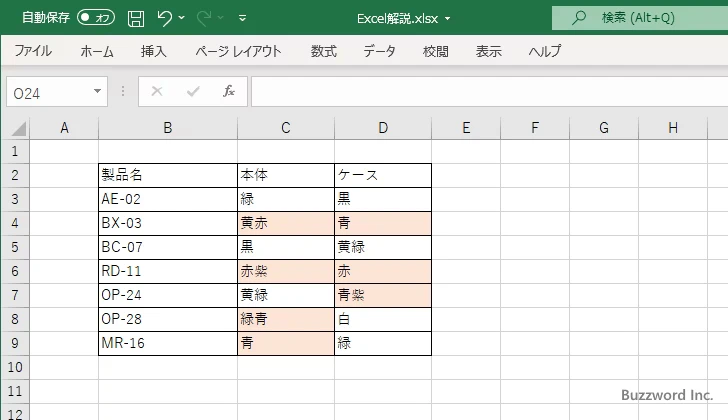The width and height of the screenshot is (728, 420).
Task: Select column D header
Action: point(383,128)
